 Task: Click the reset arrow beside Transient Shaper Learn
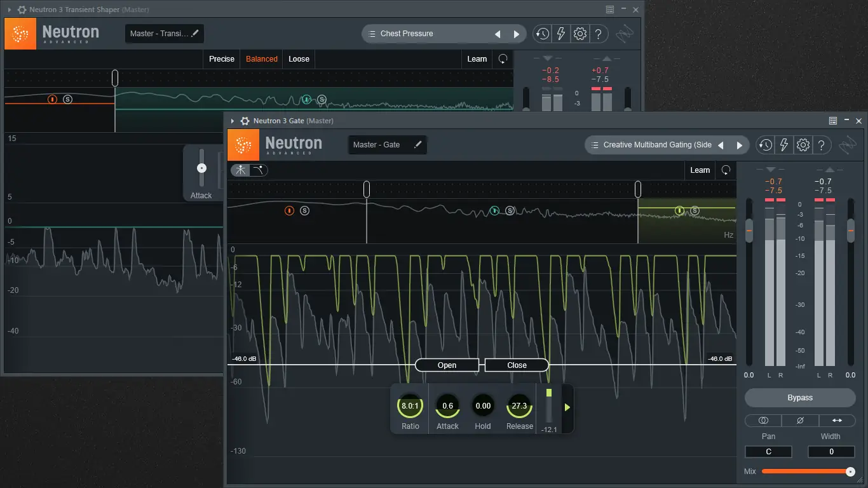503,58
